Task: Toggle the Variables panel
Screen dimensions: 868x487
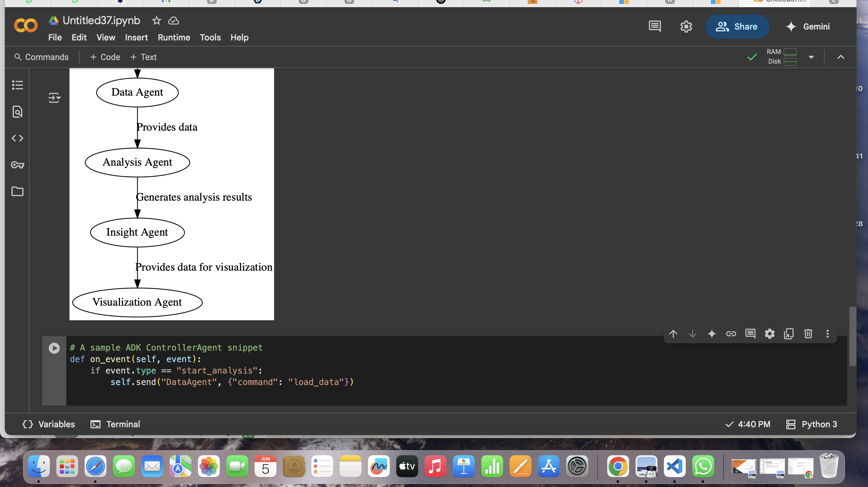Action: pos(49,424)
